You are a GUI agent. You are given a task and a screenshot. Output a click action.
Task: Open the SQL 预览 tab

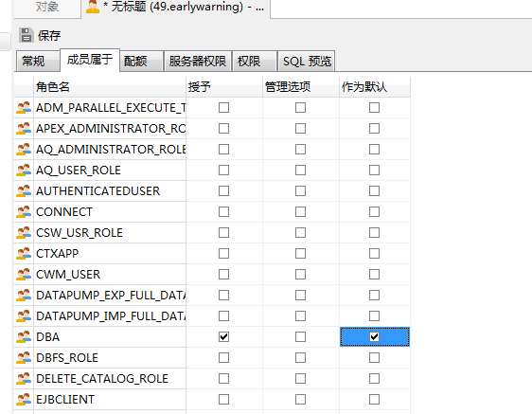[x=307, y=62]
